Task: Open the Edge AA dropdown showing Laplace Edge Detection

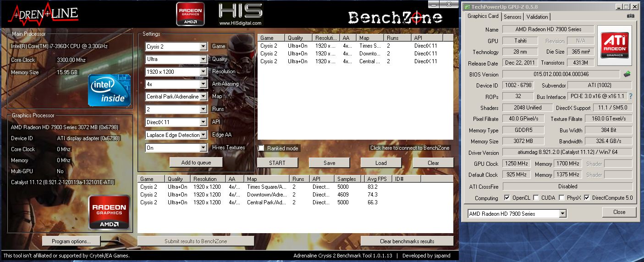Action: [x=176, y=135]
